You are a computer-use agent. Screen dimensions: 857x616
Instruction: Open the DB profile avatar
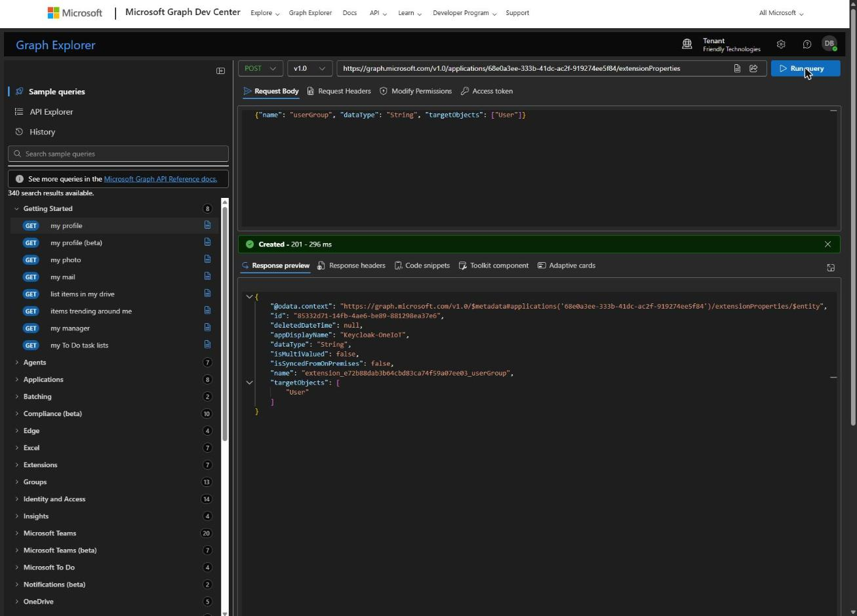tap(829, 44)
